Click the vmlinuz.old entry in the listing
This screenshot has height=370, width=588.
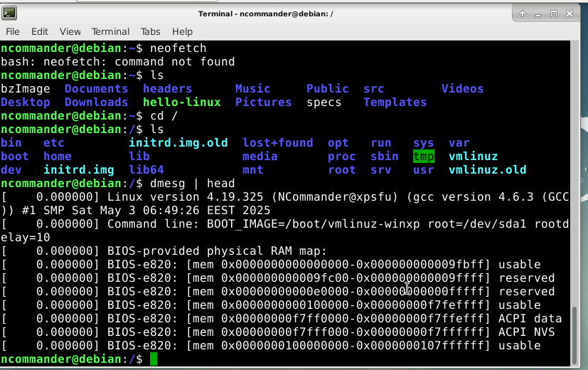[x=488, y=170]
